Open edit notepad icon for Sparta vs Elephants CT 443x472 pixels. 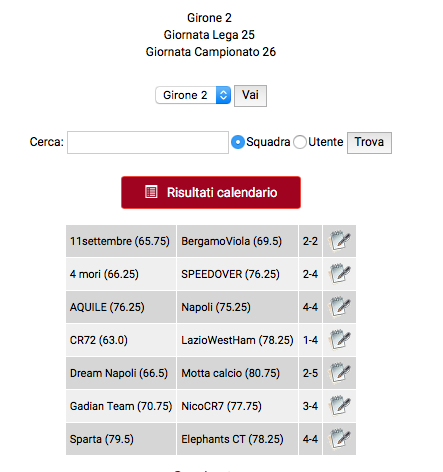tap(339, 438)
